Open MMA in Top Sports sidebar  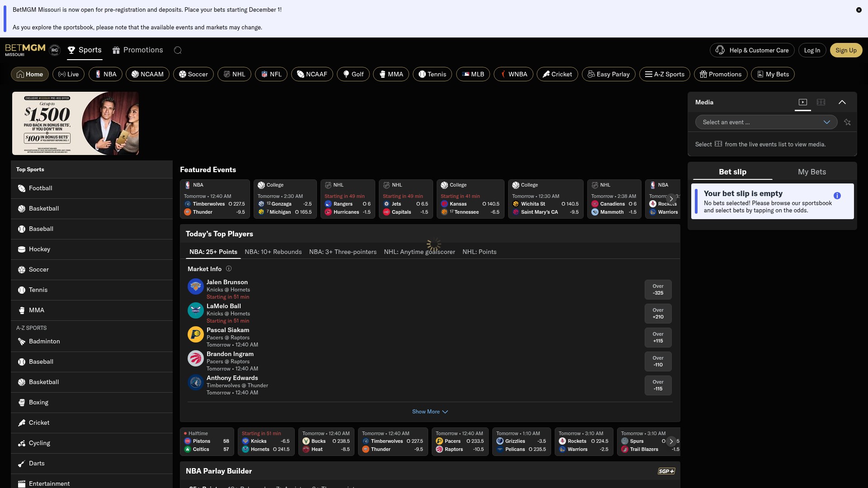click(92, 310)
